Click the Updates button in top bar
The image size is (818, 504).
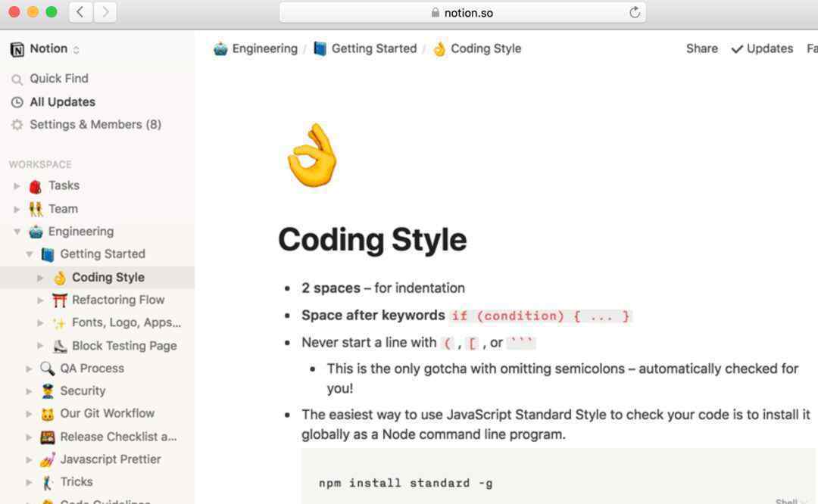762,48
